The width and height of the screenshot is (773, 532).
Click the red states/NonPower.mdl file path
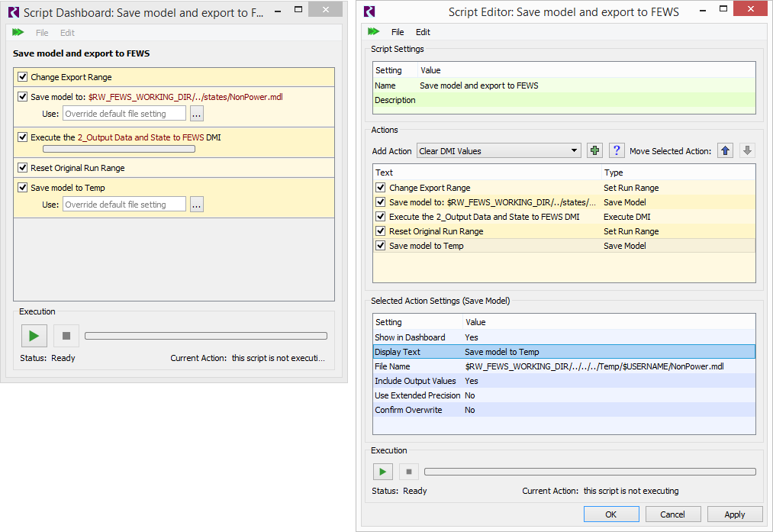(x=185, y=97)
